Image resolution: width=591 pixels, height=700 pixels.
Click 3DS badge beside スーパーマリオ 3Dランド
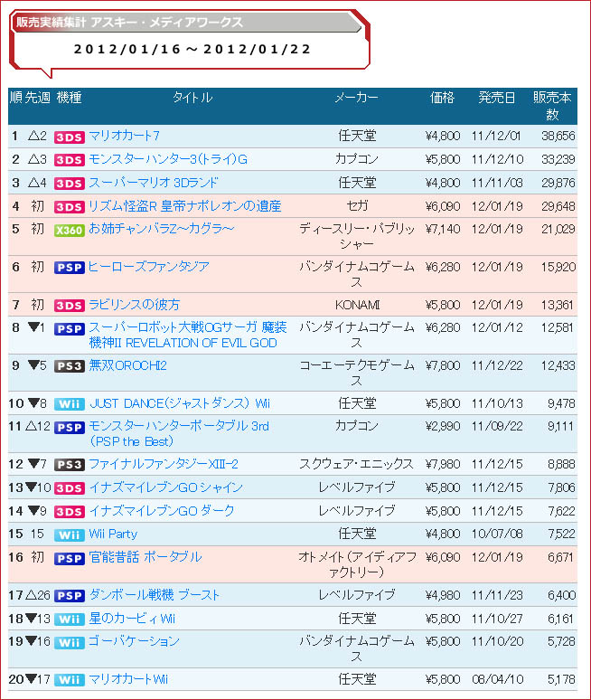pyautogui.click(x=70, y=184)
